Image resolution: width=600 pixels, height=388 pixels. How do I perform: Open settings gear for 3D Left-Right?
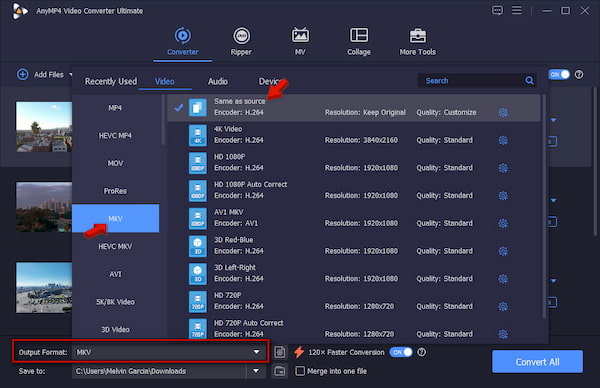pos(503,279)
